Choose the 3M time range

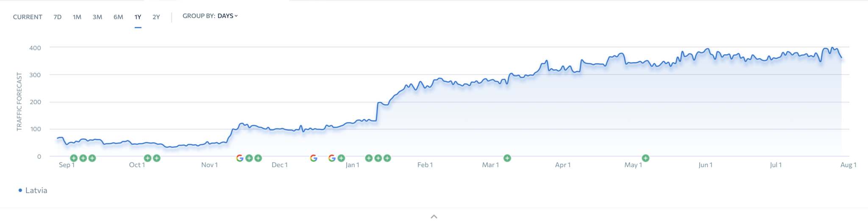(97, 17)
